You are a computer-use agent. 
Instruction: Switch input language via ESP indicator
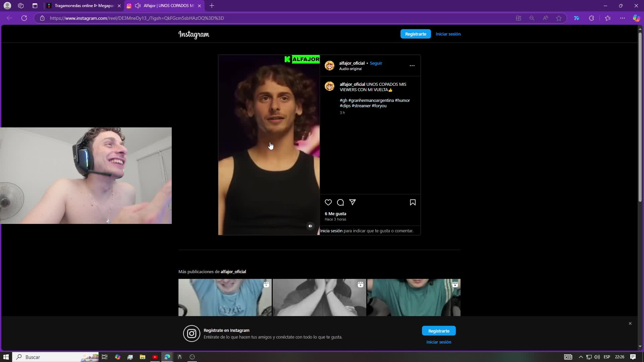click(x=607, y=357)
